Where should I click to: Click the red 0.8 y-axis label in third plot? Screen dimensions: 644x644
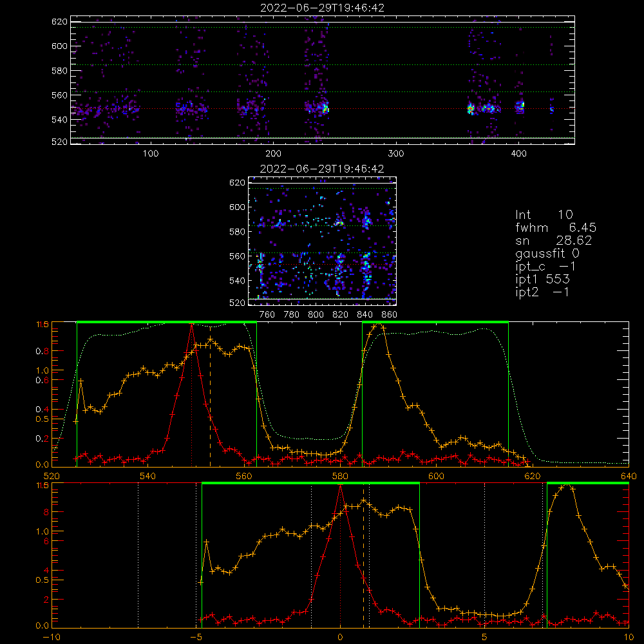point(43,351)
